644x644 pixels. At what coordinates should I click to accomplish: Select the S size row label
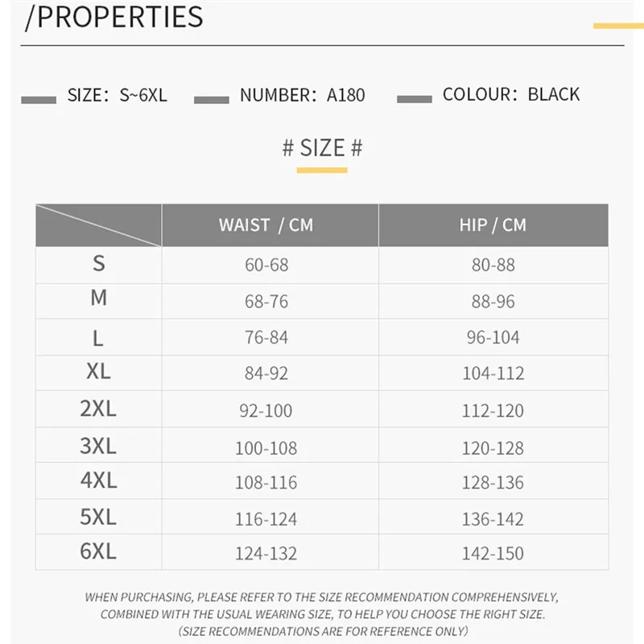click(x=98, y=263)
